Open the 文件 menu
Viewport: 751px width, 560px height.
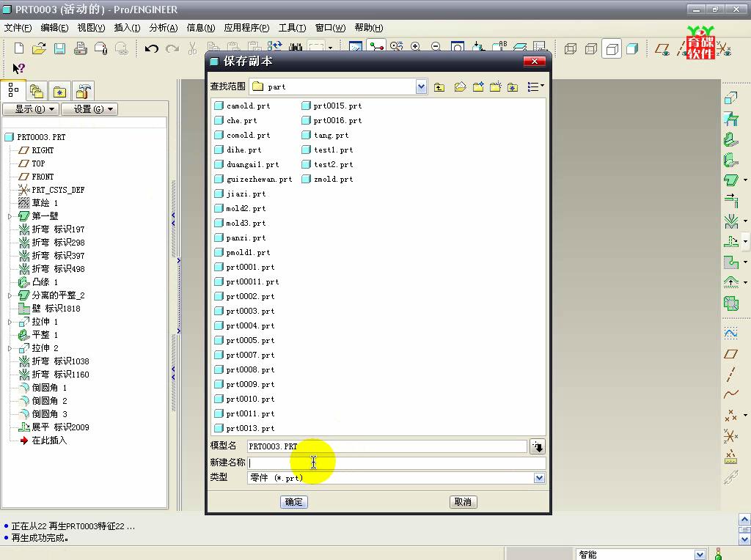tap(18, 28)
